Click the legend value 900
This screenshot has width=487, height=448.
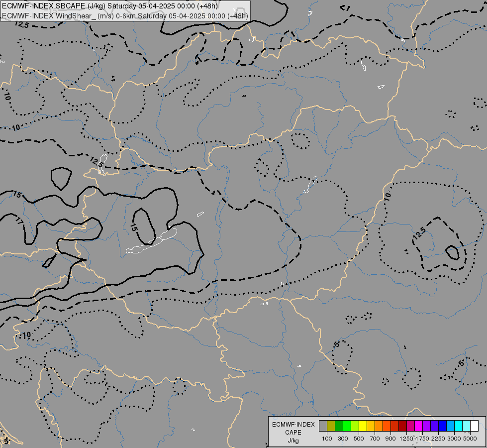390,439
